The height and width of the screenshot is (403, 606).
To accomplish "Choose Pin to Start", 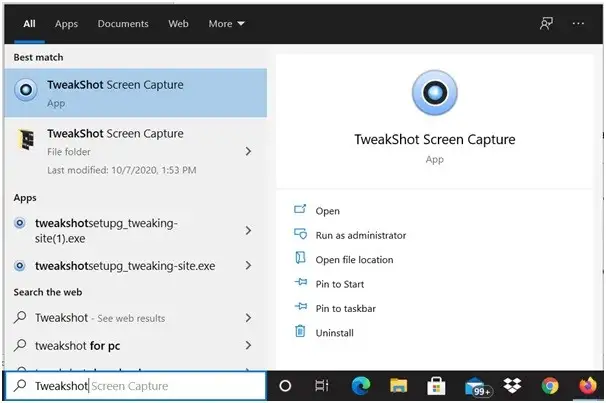I will pos(340,284).
